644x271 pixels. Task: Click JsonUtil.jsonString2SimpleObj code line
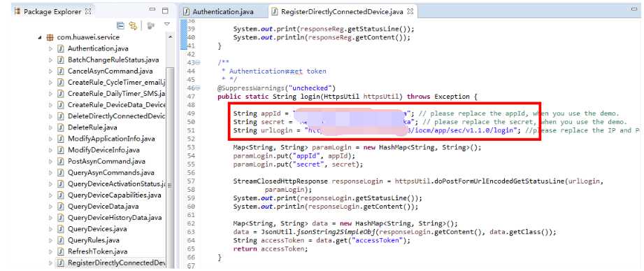(x=394, y=232)
